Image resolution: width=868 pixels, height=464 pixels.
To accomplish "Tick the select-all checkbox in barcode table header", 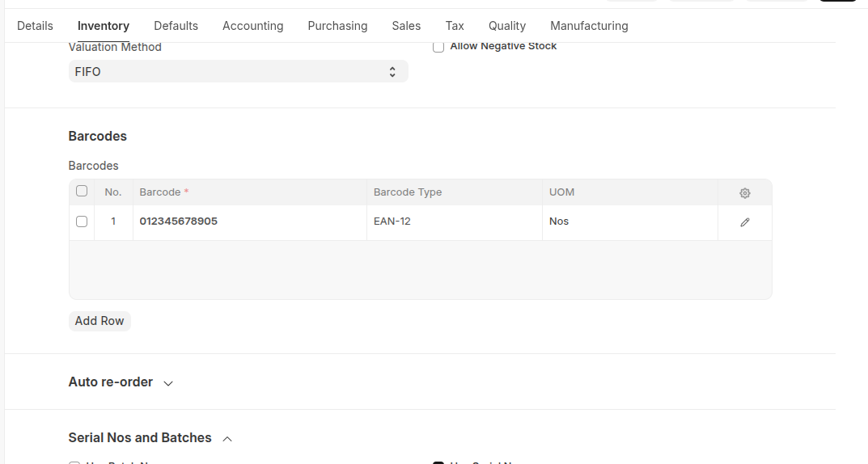I will click(82, 192).
